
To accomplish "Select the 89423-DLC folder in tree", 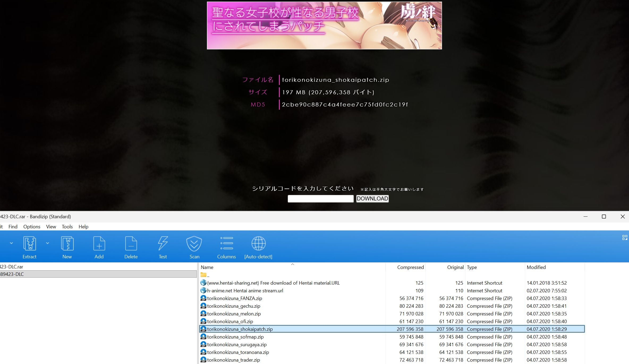I will click(x=98, y=274).
